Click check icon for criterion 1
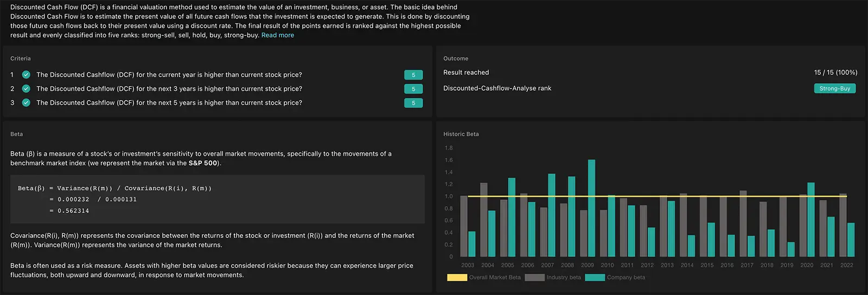Image resolution: width=868 pixels, height=295 pixels. tap(26, 75)
